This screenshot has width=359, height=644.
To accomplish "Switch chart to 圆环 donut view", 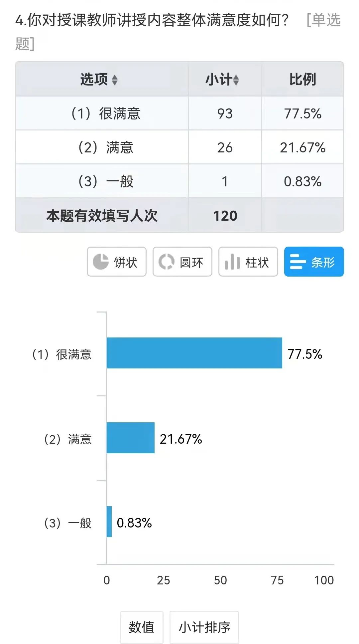I will click(182, 262).
